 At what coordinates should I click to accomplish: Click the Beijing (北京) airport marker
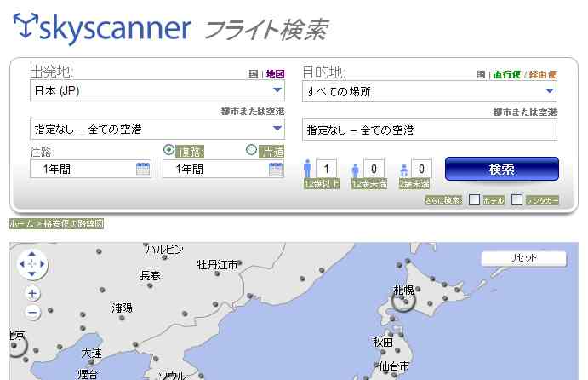(14, 345)
